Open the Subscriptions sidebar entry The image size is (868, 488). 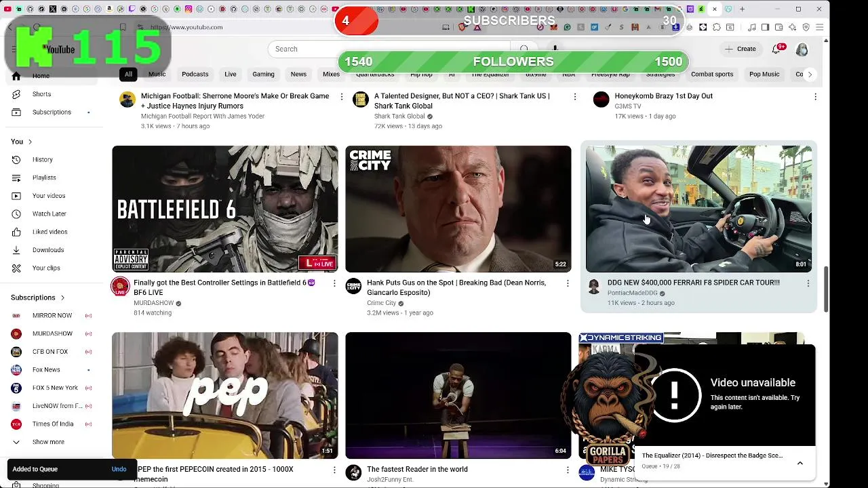[x=52, y=112]
